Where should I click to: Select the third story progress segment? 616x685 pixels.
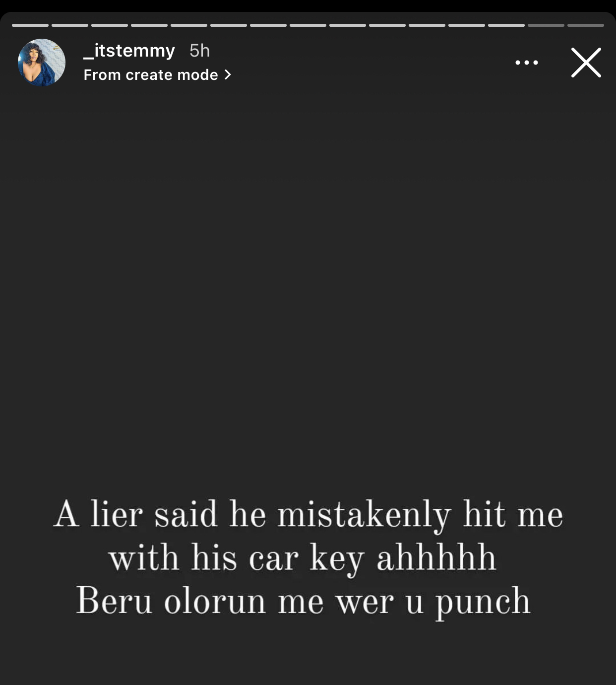click(110, 25)
